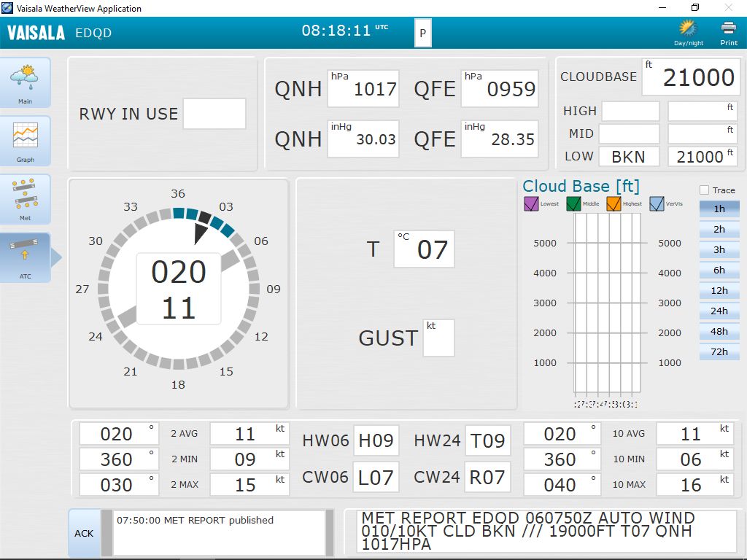This screenshot has width=747, height=560.
Task: Open the Graph view
Action: [x=26, y=141]
